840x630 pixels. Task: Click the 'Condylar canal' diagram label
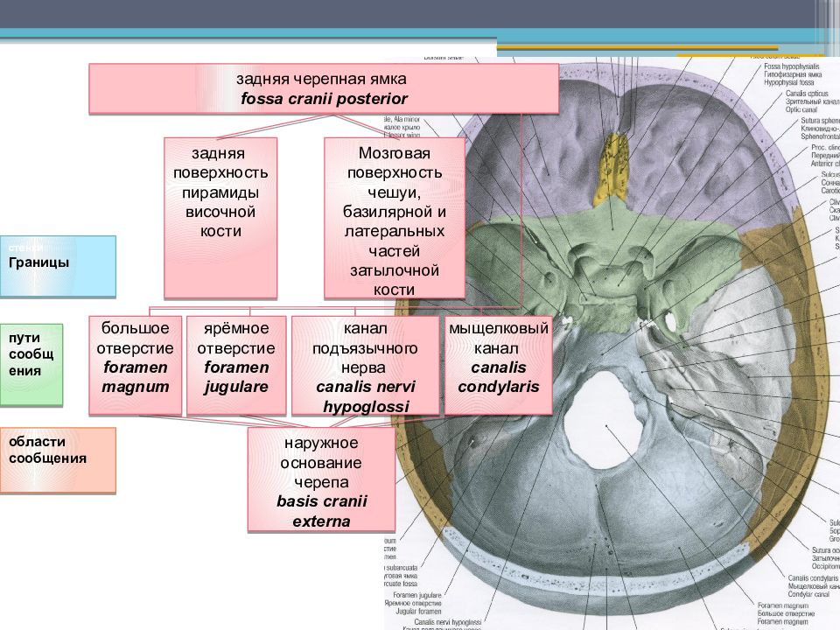tap(808, 594)
